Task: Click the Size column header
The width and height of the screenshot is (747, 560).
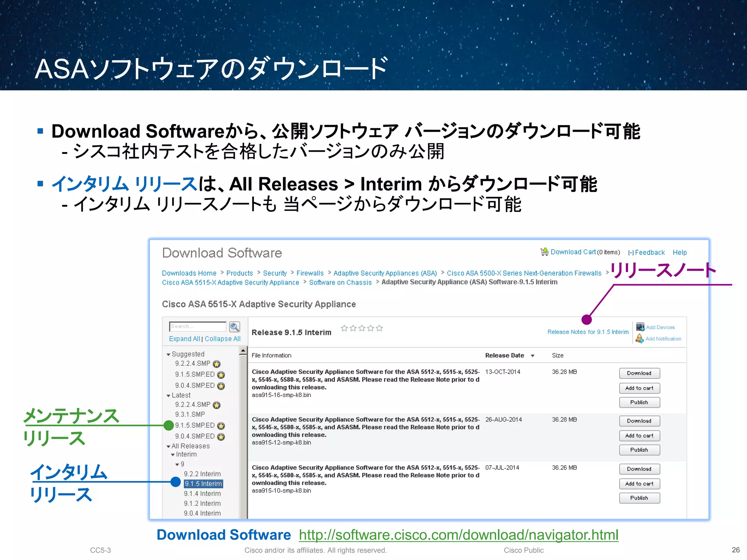Action: 557,355
